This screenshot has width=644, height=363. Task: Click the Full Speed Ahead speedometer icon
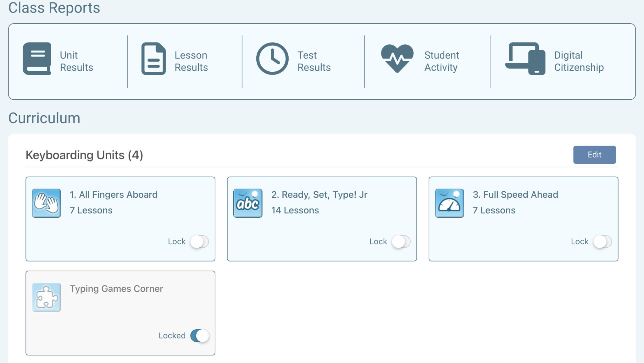(449, 203)
